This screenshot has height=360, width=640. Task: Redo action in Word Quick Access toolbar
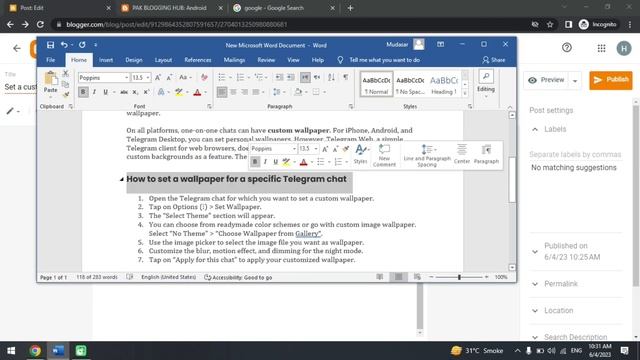point(82,45)
